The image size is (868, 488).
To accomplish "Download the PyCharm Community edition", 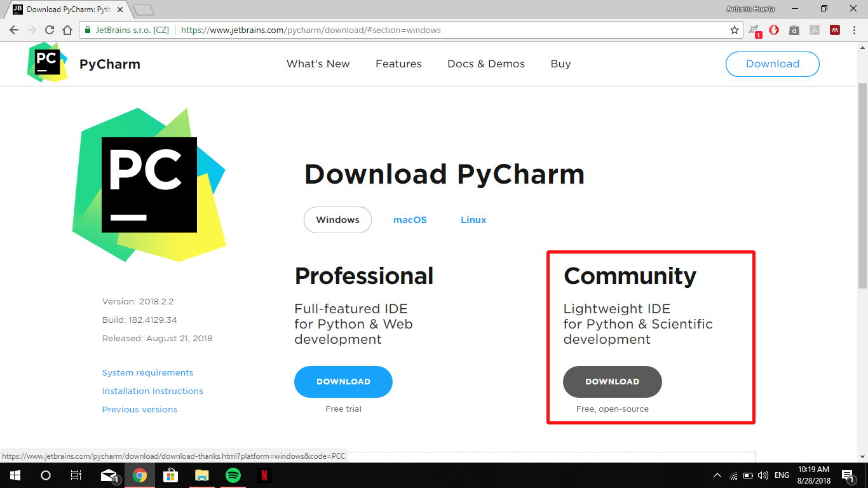I will pos(612,381).
